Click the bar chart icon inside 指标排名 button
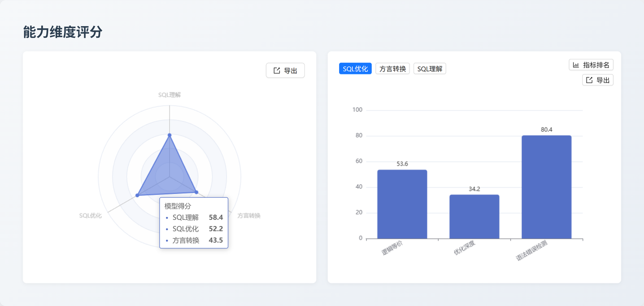The width and height of the screenshot is (644, 306). [x=576, y=64]
